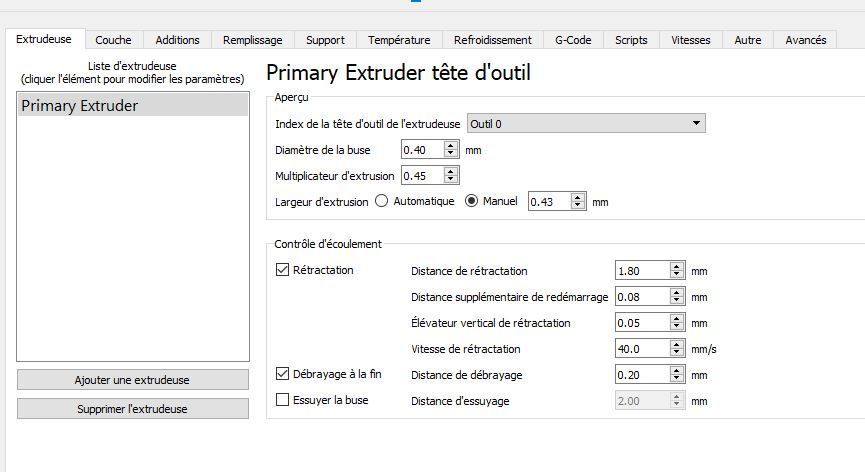Increase Distance de débrayage value

(x=677, y=371)
